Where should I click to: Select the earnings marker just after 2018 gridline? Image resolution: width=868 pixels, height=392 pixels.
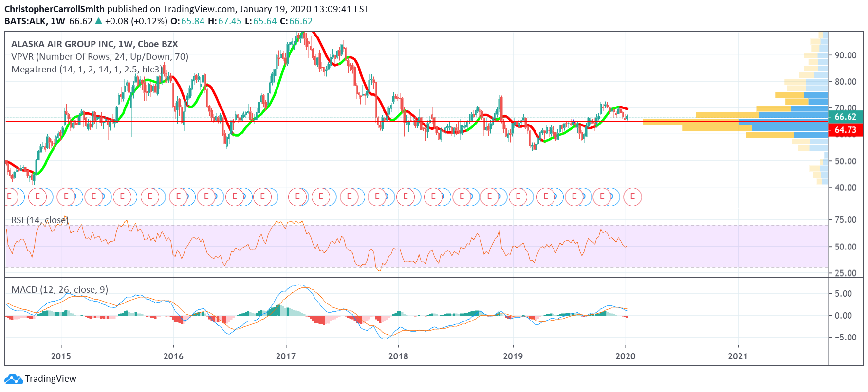pos(405,197)
